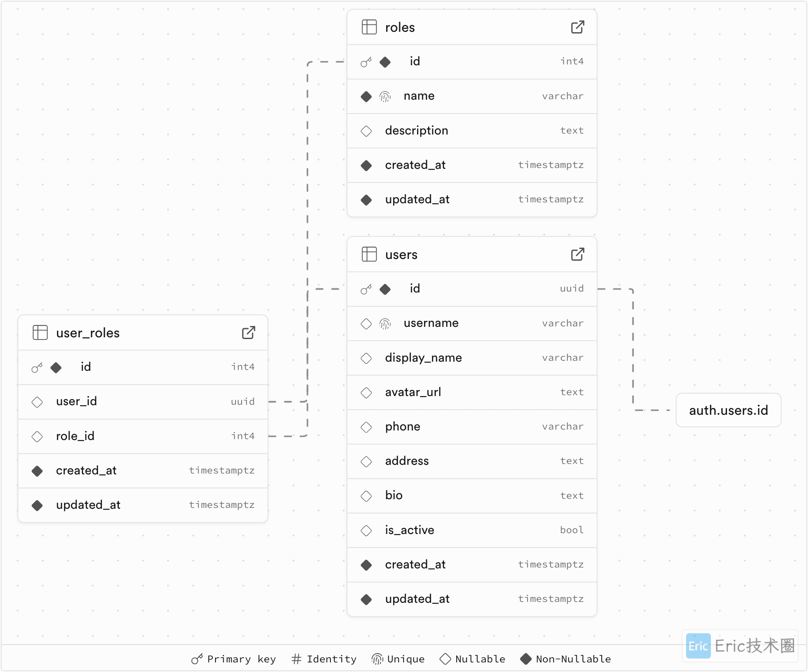Click the roles table grid icon

coord(369,27)
